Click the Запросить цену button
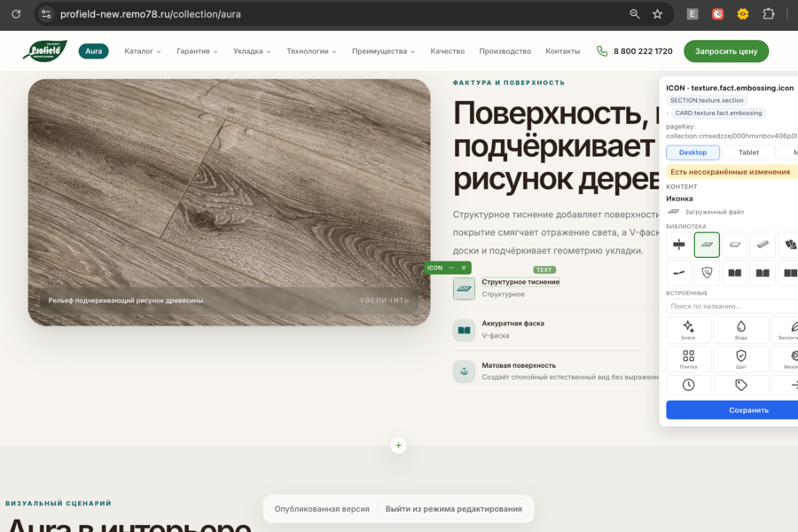 pyautogui.click(x=726, y=51)
